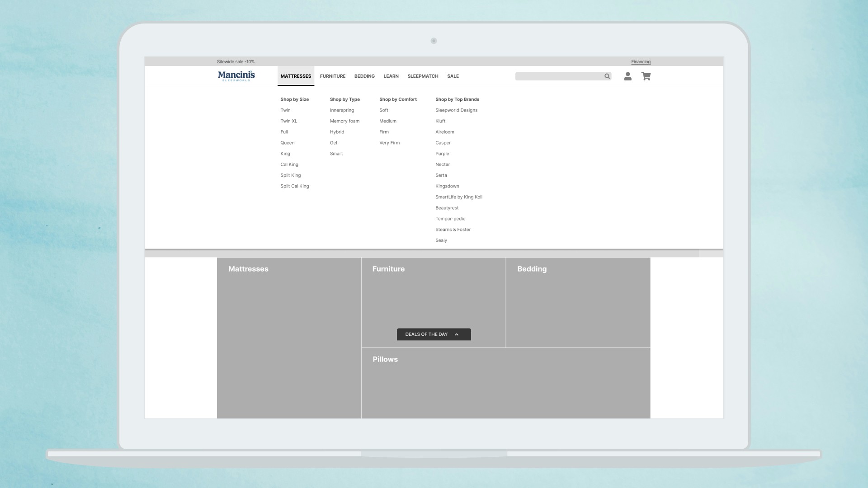This screenshot has height=488, width=868.
Task: Click the Financing link
Action: tap(641, 61)
